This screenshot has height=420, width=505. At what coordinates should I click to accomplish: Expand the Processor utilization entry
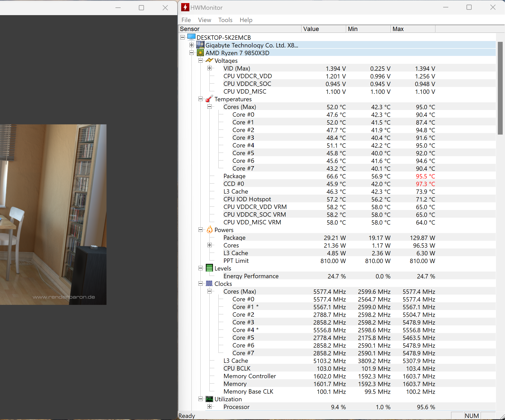(x=210, y=407)
